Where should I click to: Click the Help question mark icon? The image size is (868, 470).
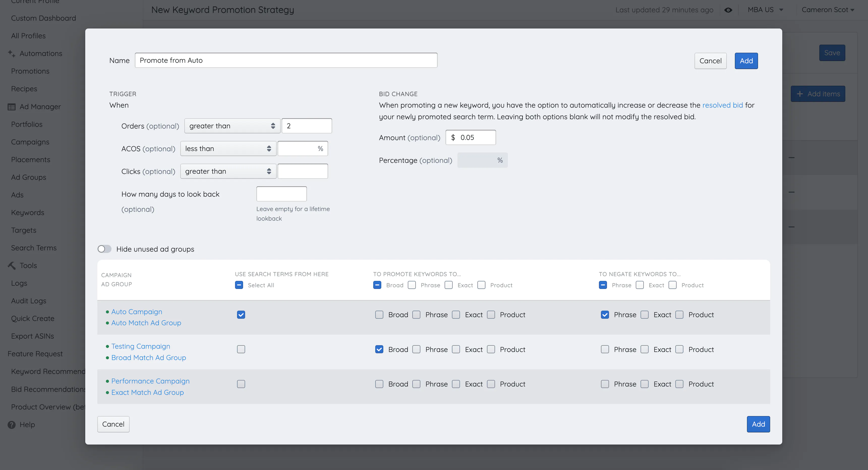[11, 425]
